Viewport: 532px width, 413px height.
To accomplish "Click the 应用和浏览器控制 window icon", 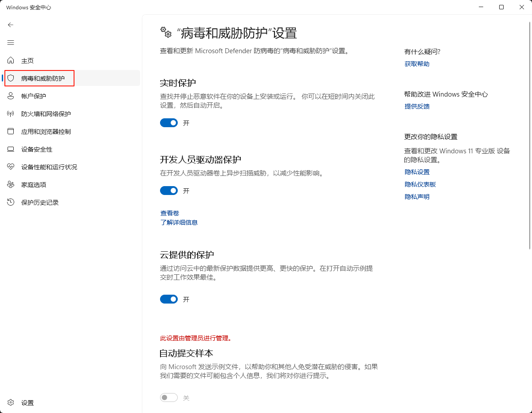I will [11, 131].
